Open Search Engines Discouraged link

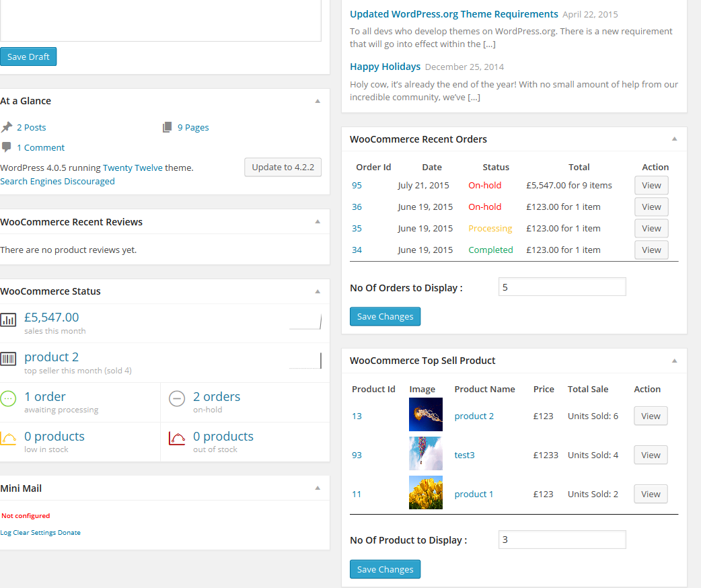[x=57, y=181]
